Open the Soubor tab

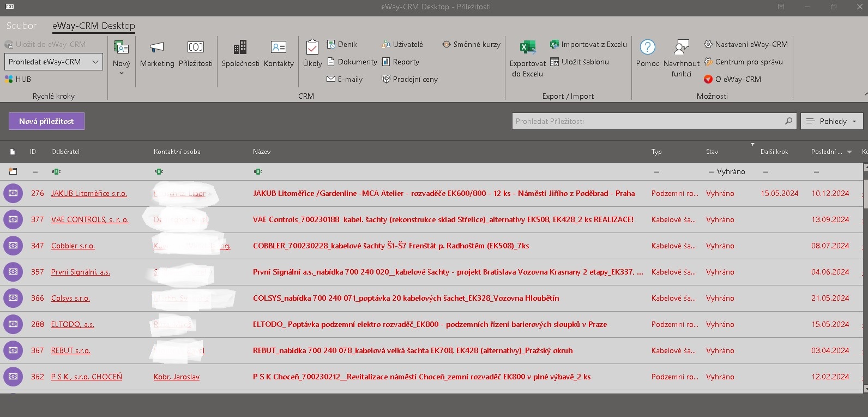pyautogui.click(x=21, y=26)
